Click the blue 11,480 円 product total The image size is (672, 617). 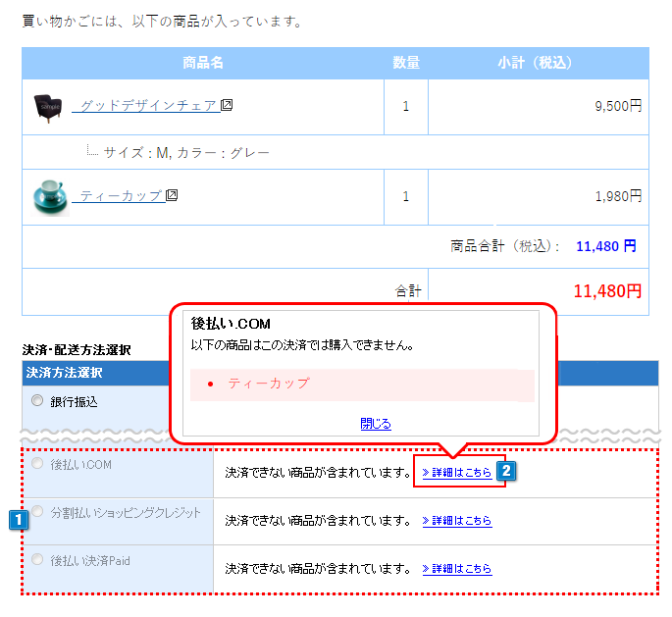(606, 246)
